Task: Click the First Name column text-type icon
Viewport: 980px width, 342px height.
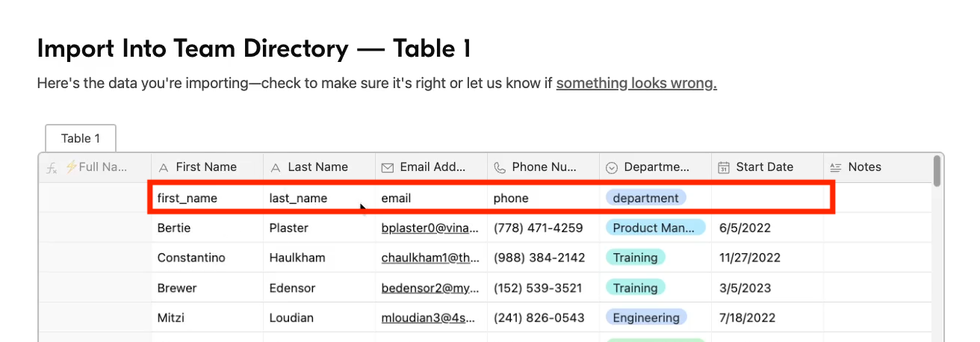Action: click(x=164, y=167)
